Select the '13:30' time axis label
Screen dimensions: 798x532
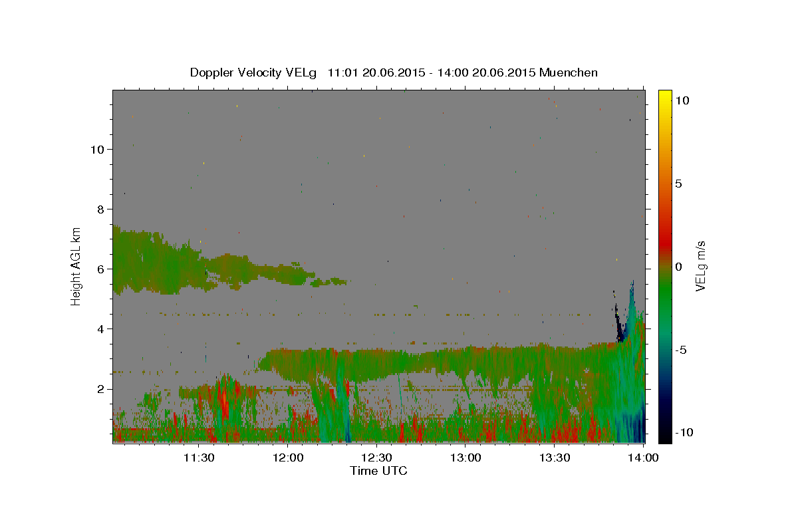tap(555, 458)
